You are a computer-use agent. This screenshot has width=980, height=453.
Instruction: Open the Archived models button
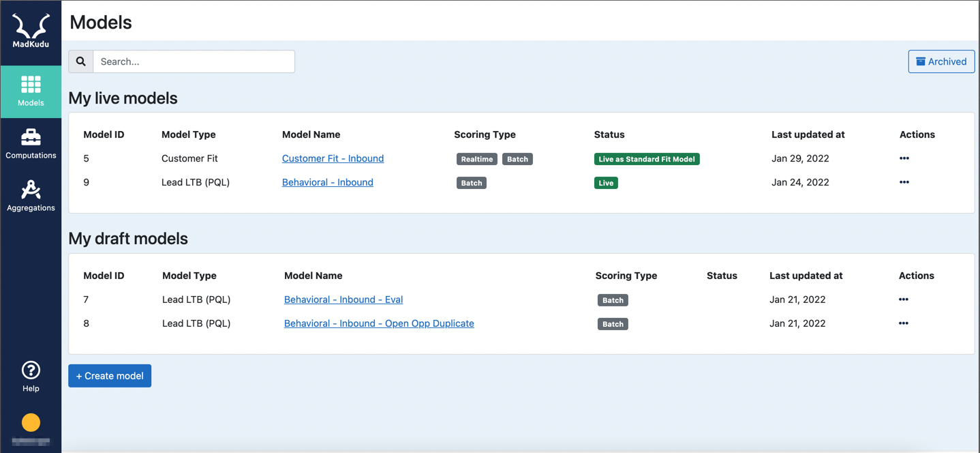pos(941,61)
